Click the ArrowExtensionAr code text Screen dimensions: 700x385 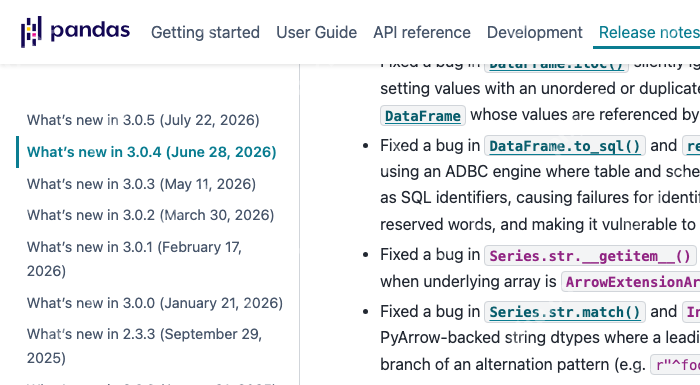(630, 282)
